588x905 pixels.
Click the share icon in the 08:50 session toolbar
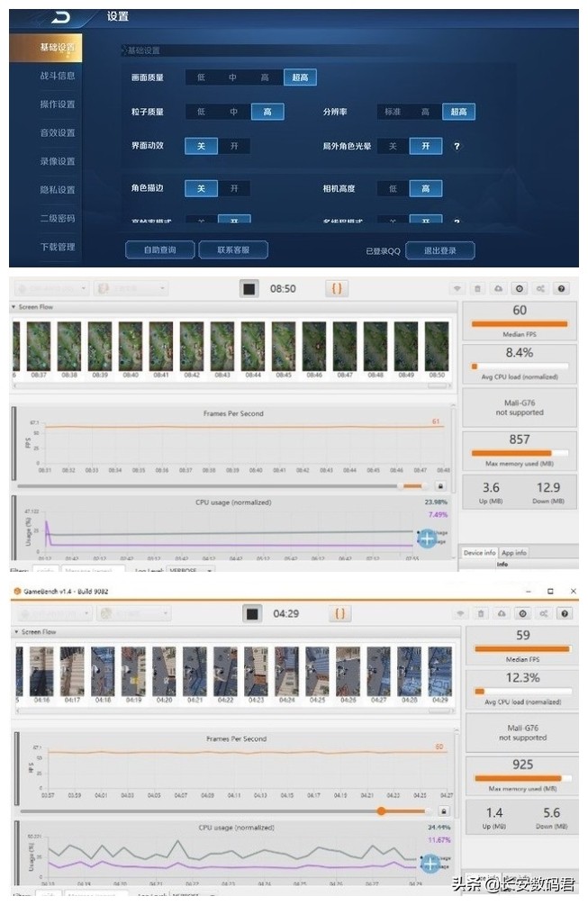(x=540, y=288)
